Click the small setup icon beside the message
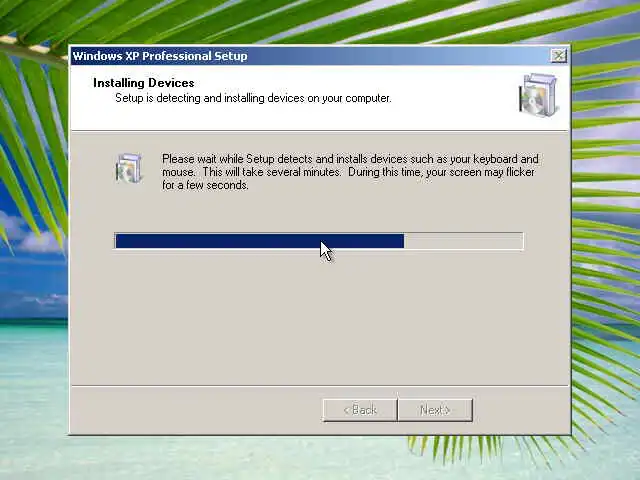This screenshot has height=480, width=640. [x=129, y=168]
